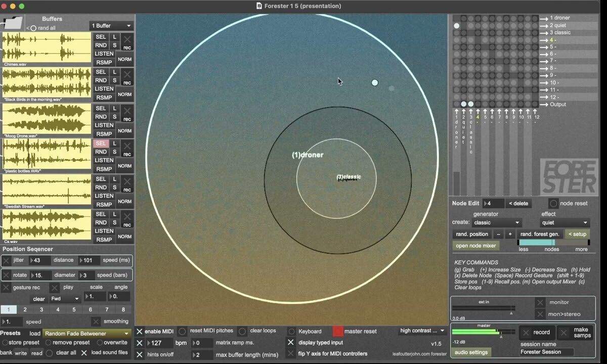This screenshot has width=607, height=364.
Task: Click the session name input field
Action: 547,352
